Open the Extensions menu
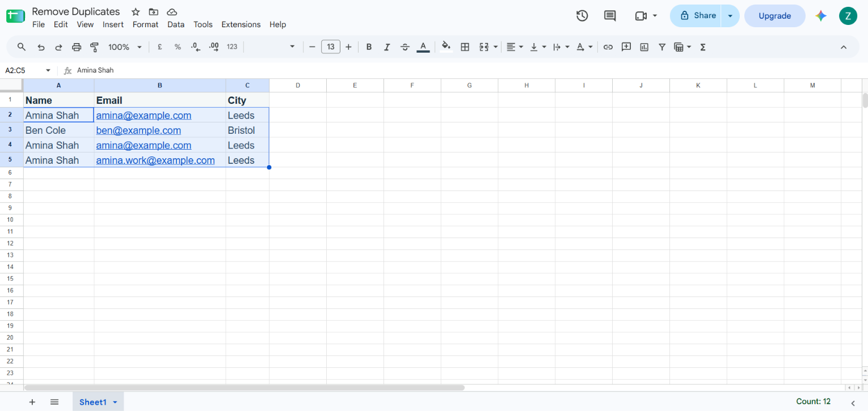The width and height of the screenshot is (868, 411). pos(241,24)
